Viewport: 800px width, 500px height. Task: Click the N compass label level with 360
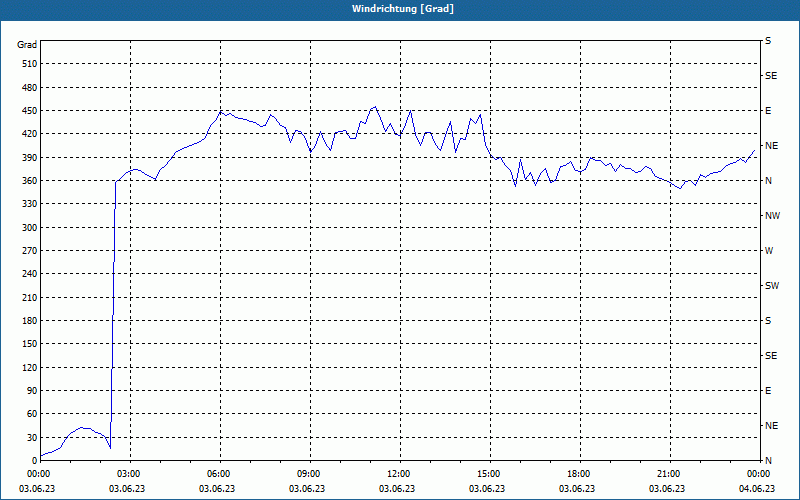click(x=768, y=181)
